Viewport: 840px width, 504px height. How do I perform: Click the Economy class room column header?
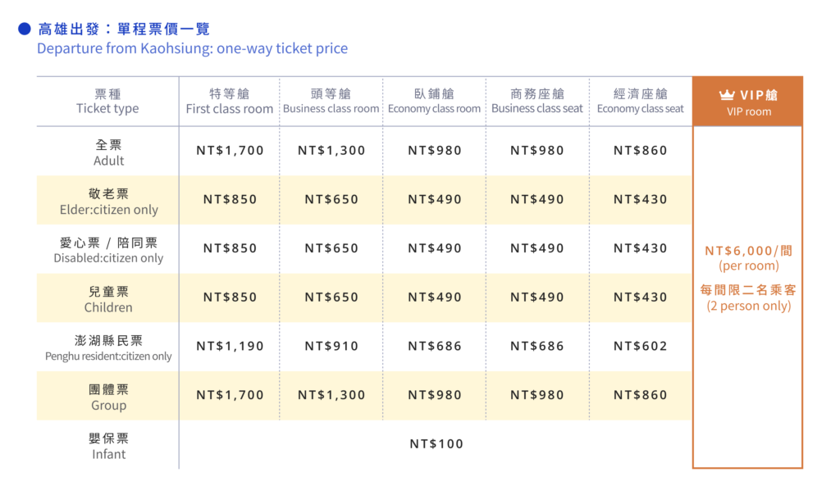434,102
